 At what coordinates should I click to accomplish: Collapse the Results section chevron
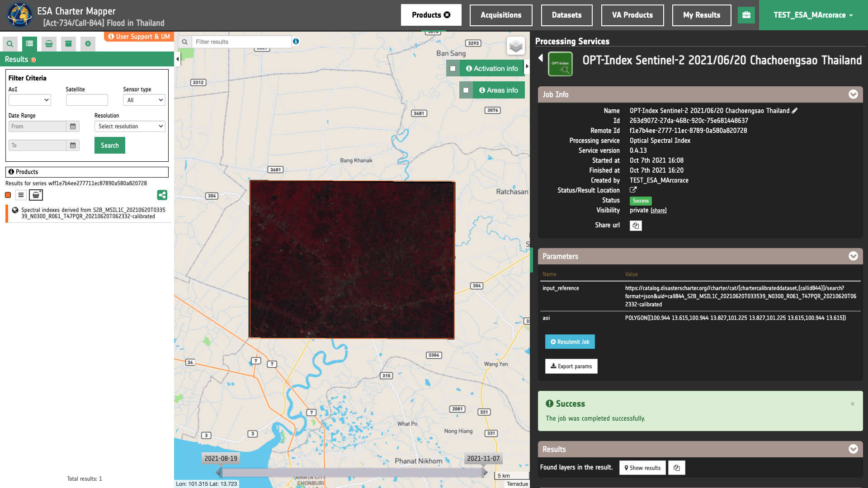pos(853,449)
